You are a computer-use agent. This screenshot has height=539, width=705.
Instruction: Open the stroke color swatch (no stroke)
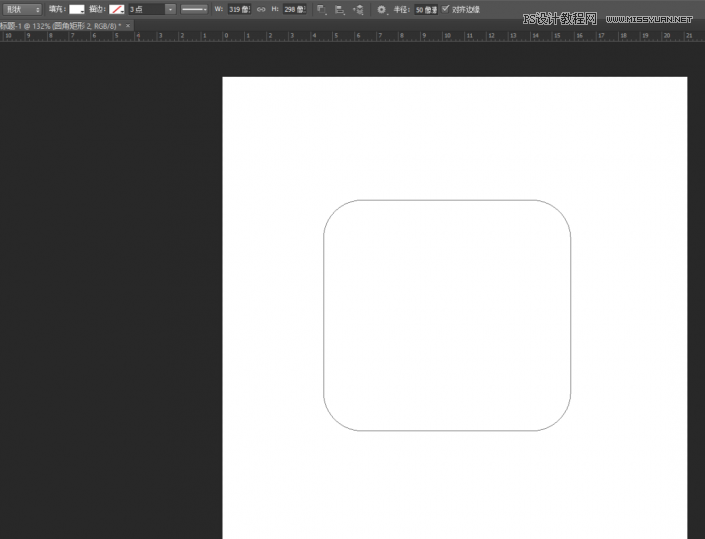(117, 8)
